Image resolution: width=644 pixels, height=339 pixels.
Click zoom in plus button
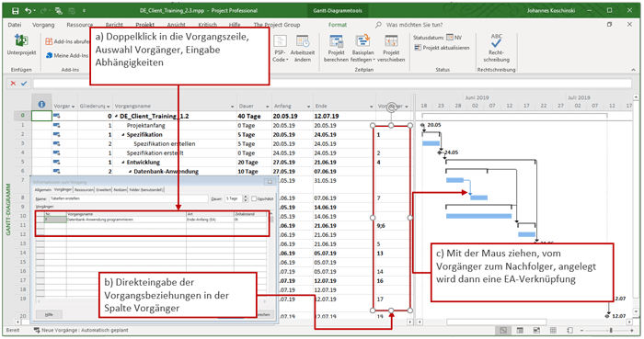click(x=632, y=330)
